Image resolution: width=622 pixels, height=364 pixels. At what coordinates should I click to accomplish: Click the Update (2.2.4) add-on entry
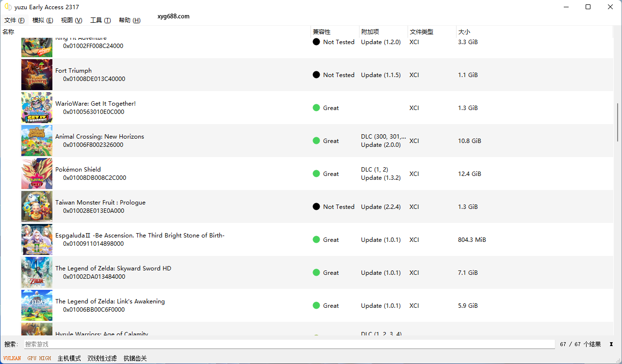(381, 207)
